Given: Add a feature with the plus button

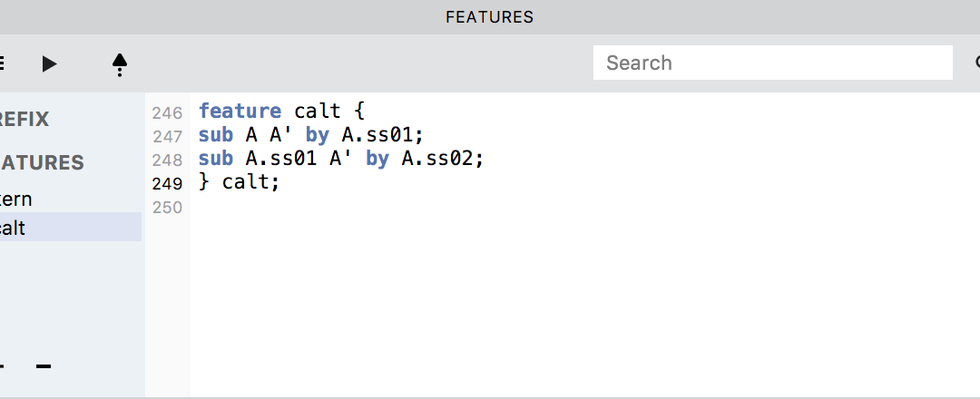Looking at the screenshot, I should 3,366.
